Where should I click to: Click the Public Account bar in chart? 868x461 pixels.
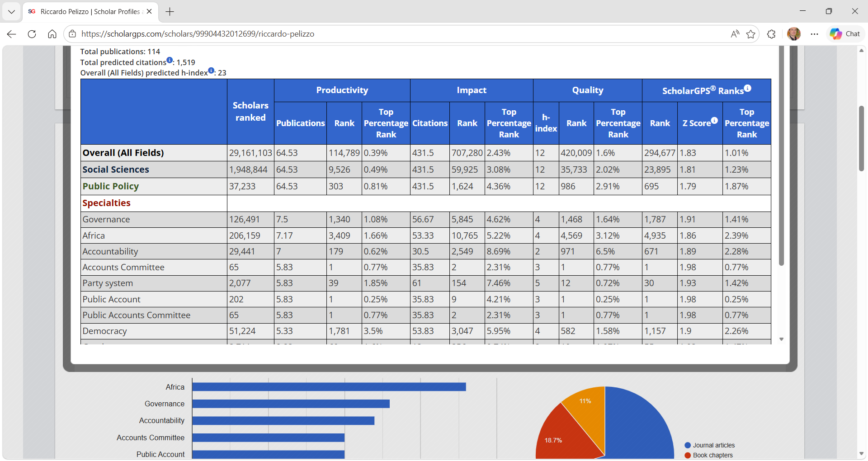pos(269,454)
